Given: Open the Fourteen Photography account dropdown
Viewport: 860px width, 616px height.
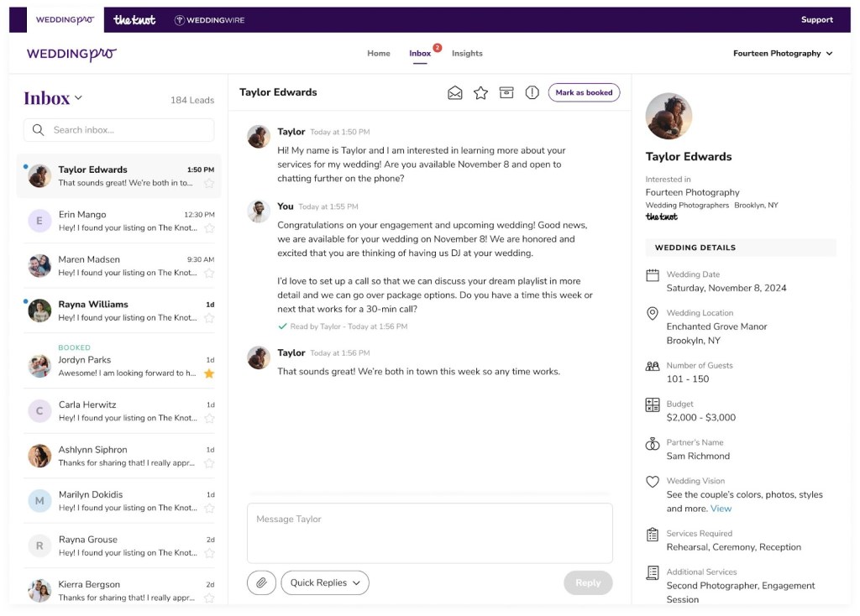Looking at the screenshot, I should point(783,53).
